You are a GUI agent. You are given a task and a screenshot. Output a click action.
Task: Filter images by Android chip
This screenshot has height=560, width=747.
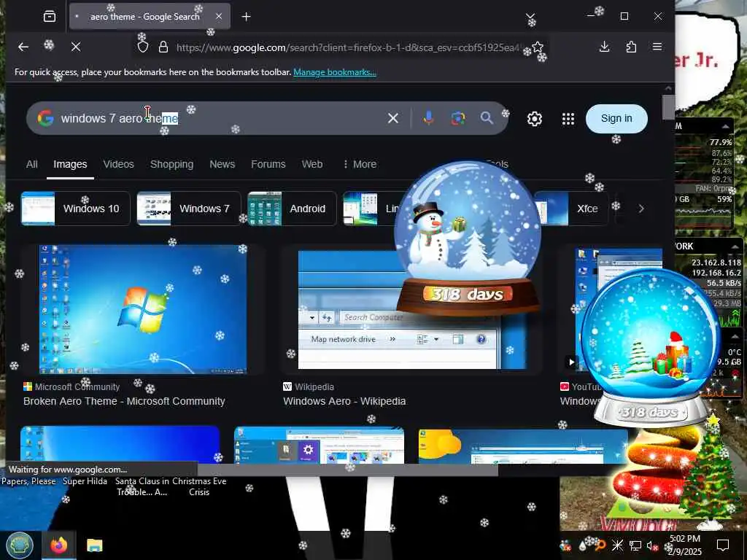click(292, 209)
